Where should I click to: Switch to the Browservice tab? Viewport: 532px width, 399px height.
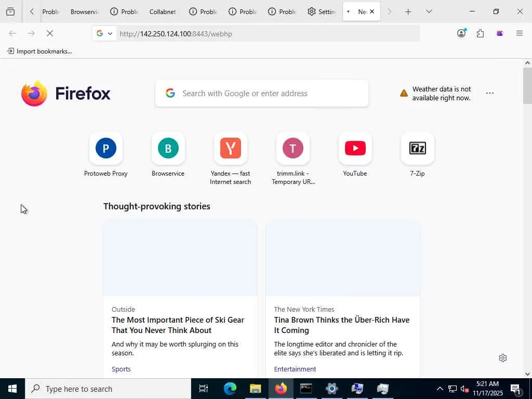pyautogui.click(x=85, y=11)
